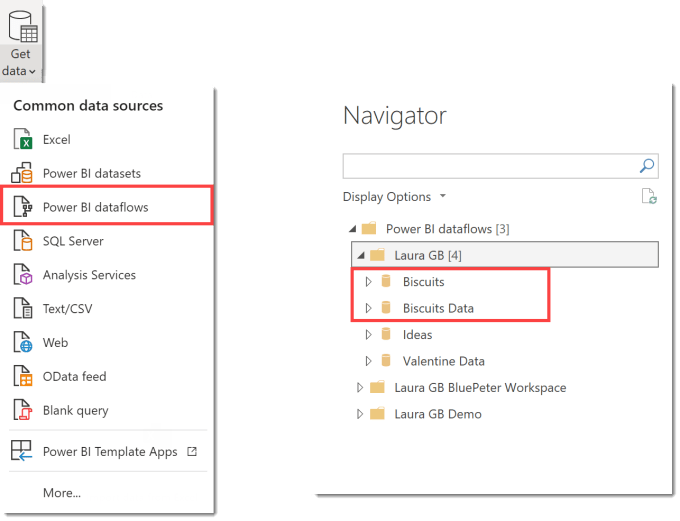Viewport: 680px width, 521px height.
Task: Select the Biscuits dataflow label
Action: click(423, 282)
